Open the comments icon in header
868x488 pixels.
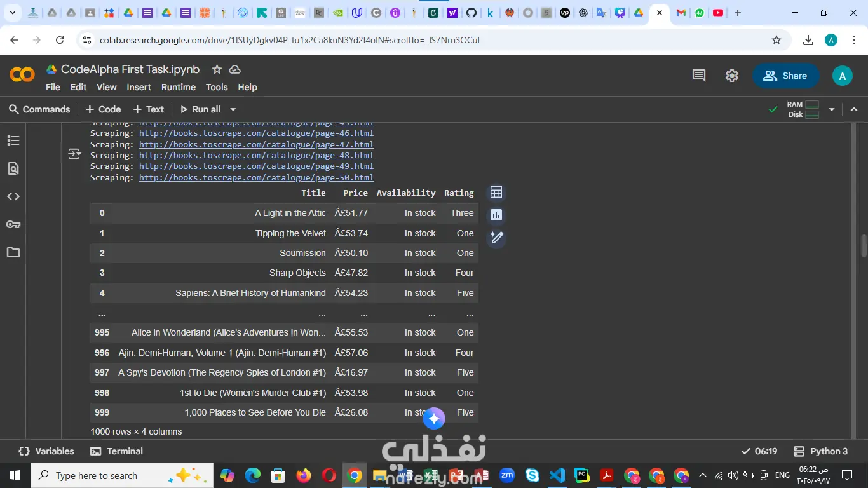click(699, 76)
